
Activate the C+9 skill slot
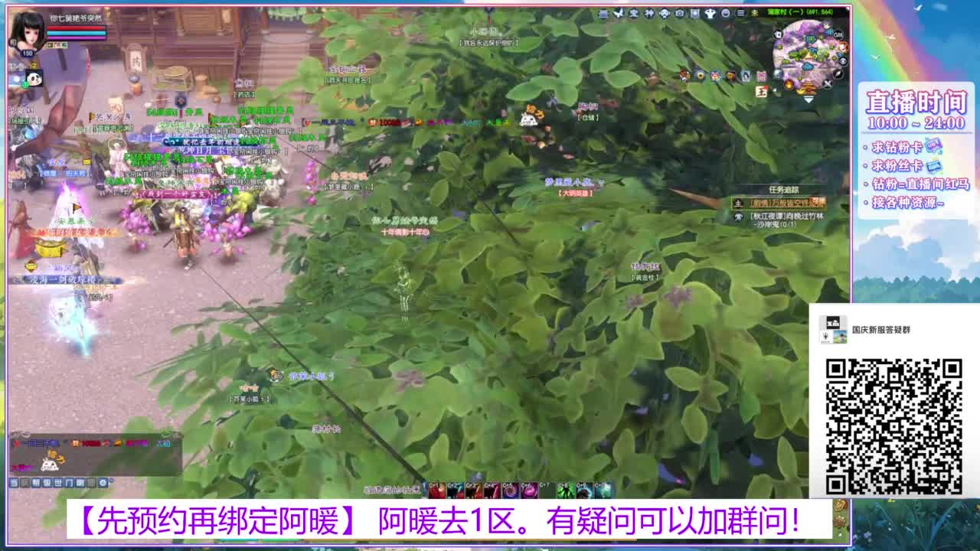(x=584, y=491)
